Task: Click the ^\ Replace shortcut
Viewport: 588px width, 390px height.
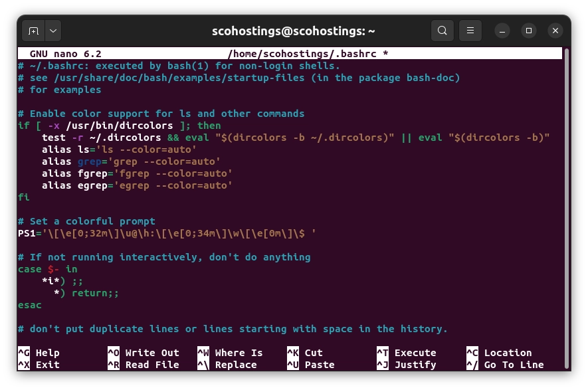Action: (x=227, y=365)
